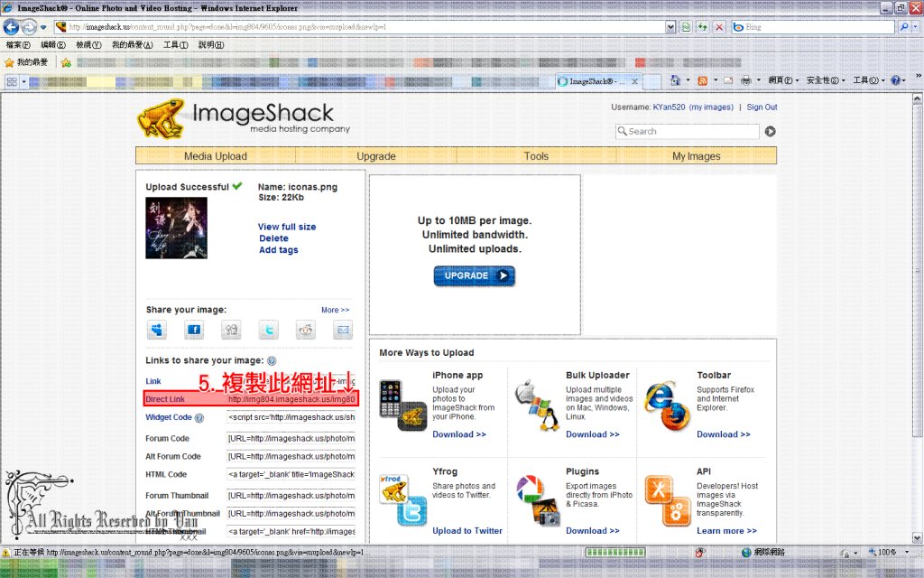Click the Print icon in command bar
Screen dimensions: 924x578
[x=746, y=80]
